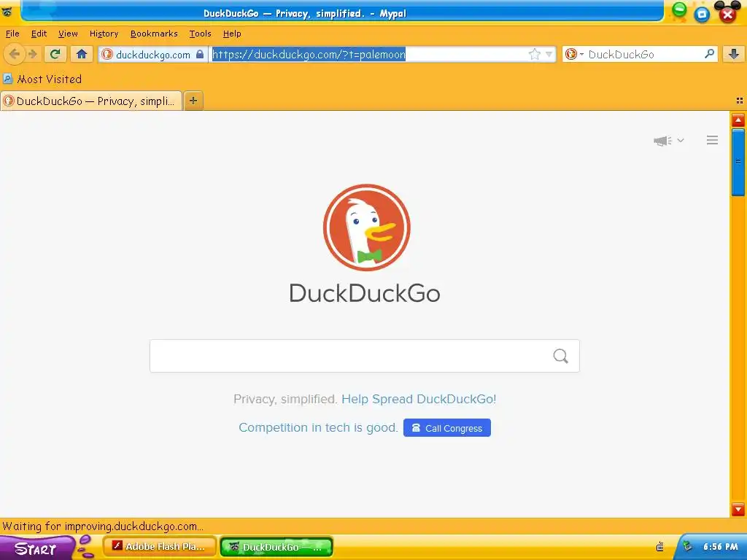This screenshot has height=560, width=747.
Task: Click the tray icon left of the clock
Action: click(x=687, y=547)
